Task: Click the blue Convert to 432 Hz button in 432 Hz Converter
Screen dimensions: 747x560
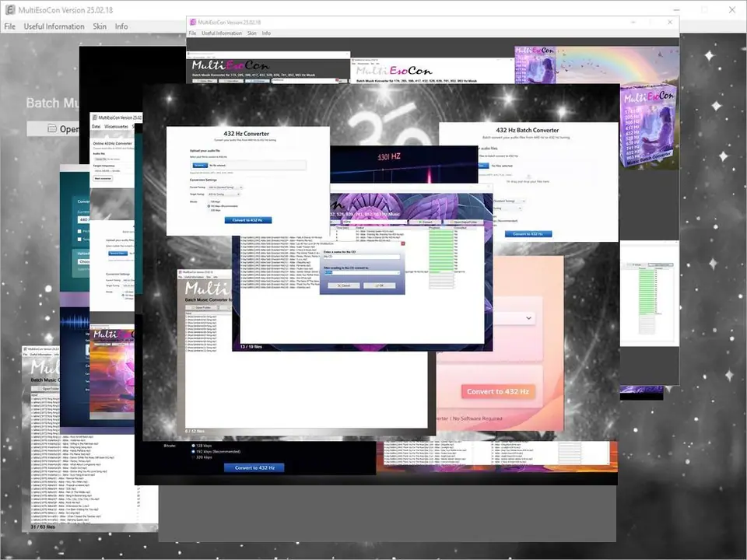Action: click(x=247, y=220)
